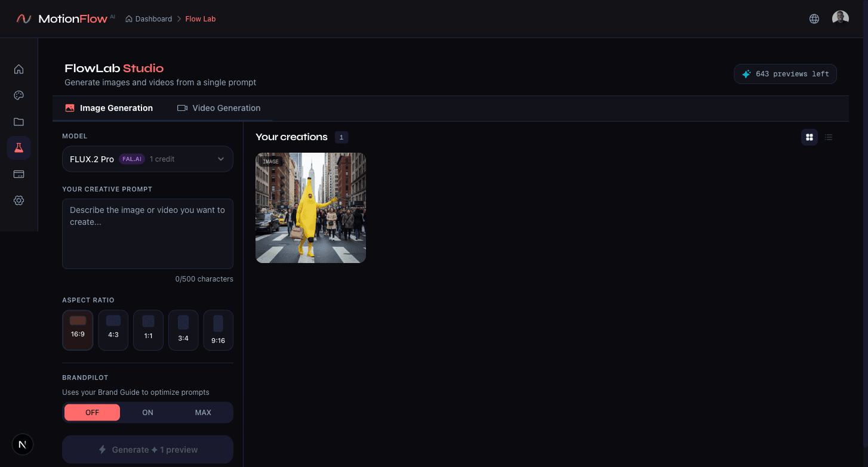Open the palette Brand Guide sidebar icon
868x467 pixels.
coord(19,95)
